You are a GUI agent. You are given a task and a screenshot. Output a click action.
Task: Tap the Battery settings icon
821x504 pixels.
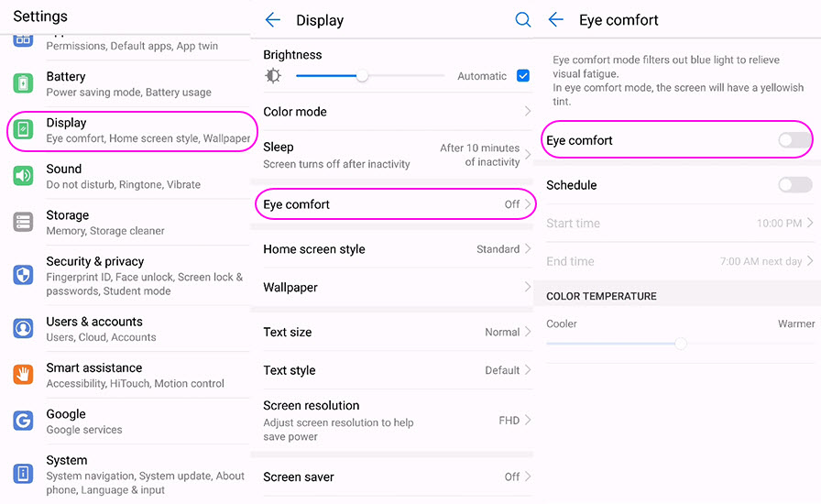(x=23, y=84)
